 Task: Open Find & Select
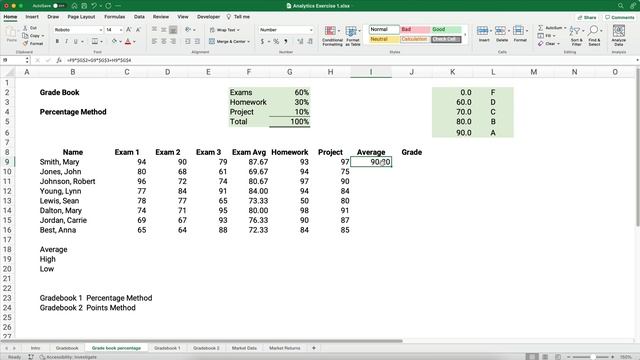(x=594, y=35)
